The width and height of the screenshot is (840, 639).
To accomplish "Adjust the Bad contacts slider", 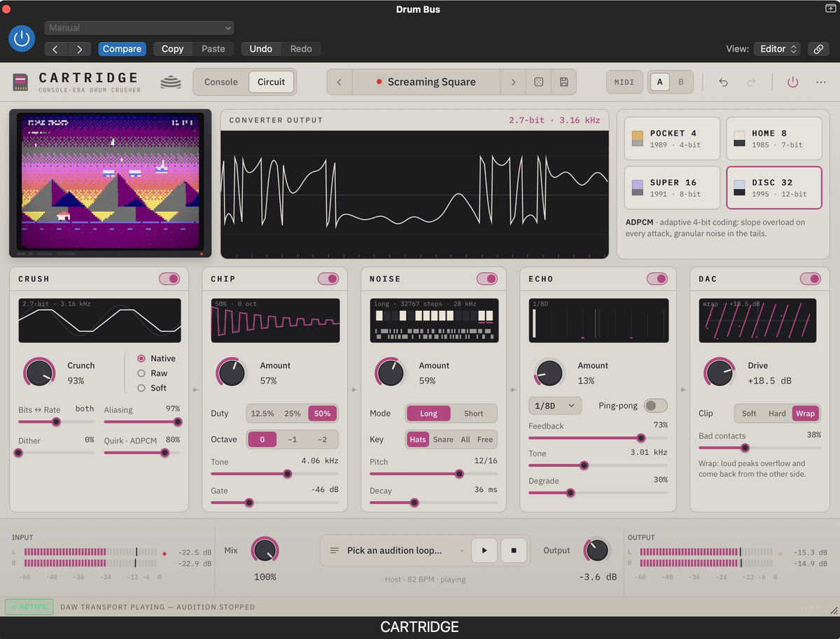I will [x=759, y=448].
